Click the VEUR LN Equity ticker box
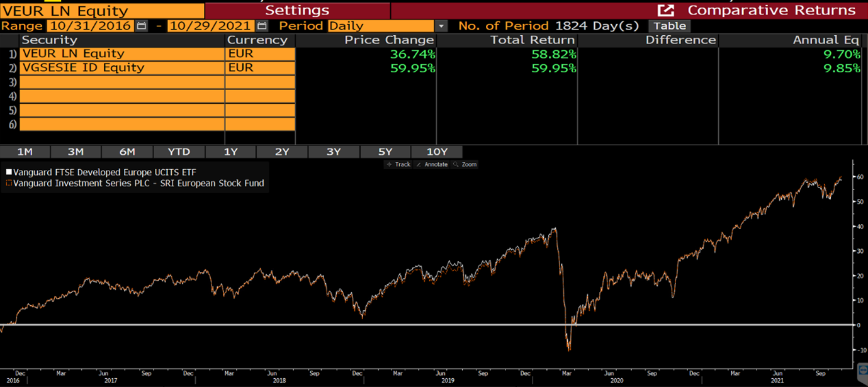This screenshot has height=387, width=868. [102, 11]
